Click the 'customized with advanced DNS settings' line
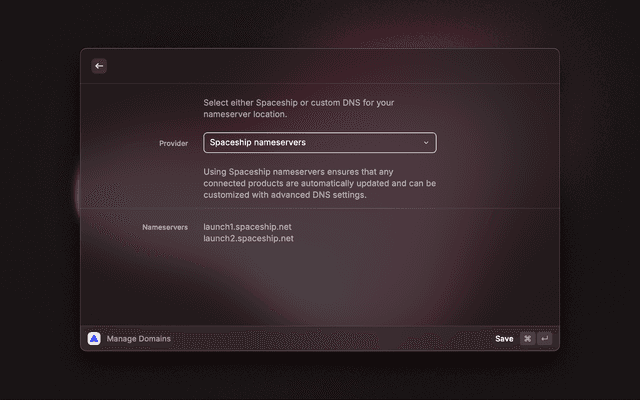This screenshot has height=400, width=640. (x=285, y=195)
